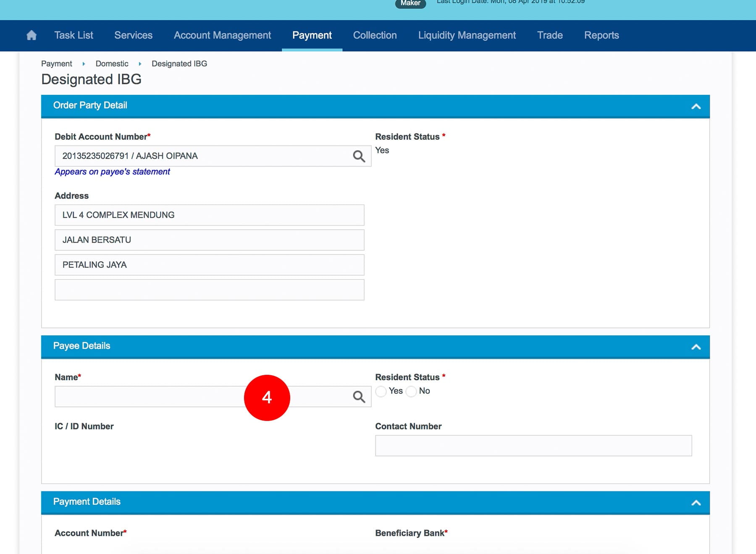Collapse the Payee Details section

pos(696,347)
